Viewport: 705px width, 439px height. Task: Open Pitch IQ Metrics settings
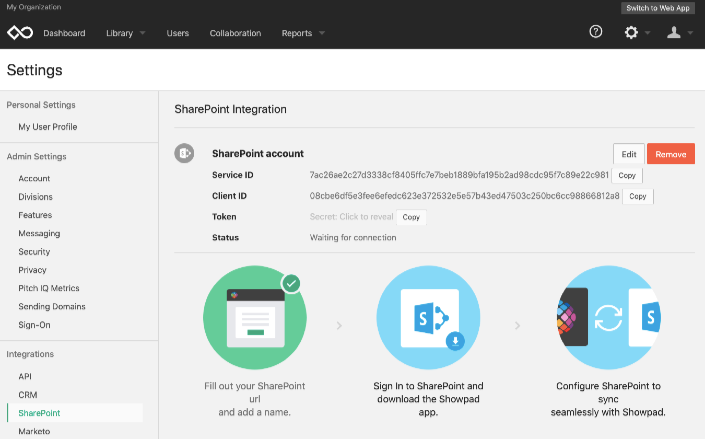click(49, 288)
